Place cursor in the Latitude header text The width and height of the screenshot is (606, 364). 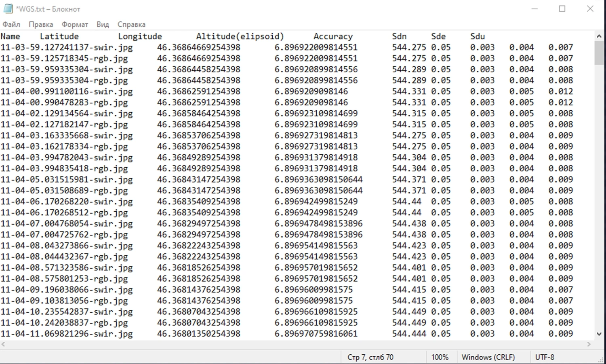click(59, 36)
